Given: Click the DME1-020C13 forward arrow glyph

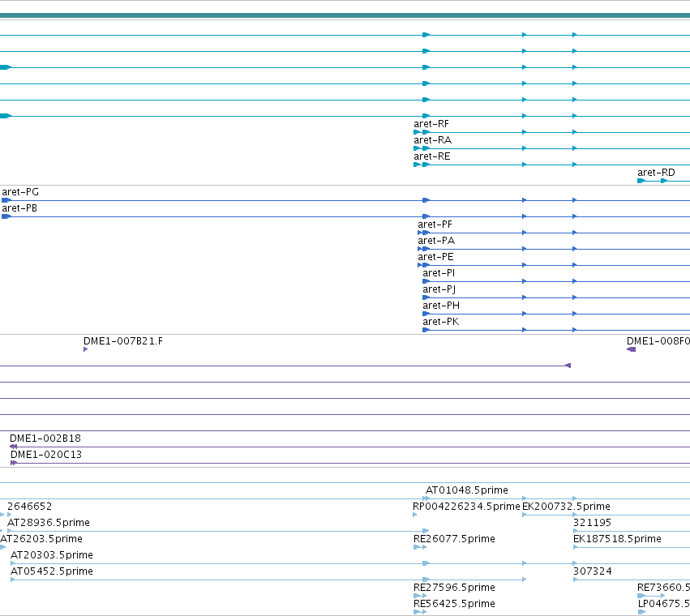Looking at the screenshot, I should click(x=14, y=463).
